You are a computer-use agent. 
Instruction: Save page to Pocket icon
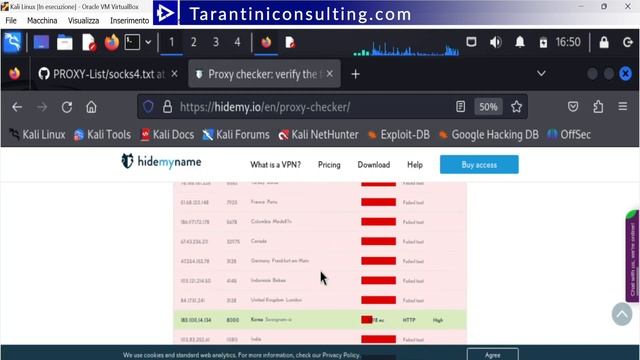pyautogui.click(x=573, y=107)
